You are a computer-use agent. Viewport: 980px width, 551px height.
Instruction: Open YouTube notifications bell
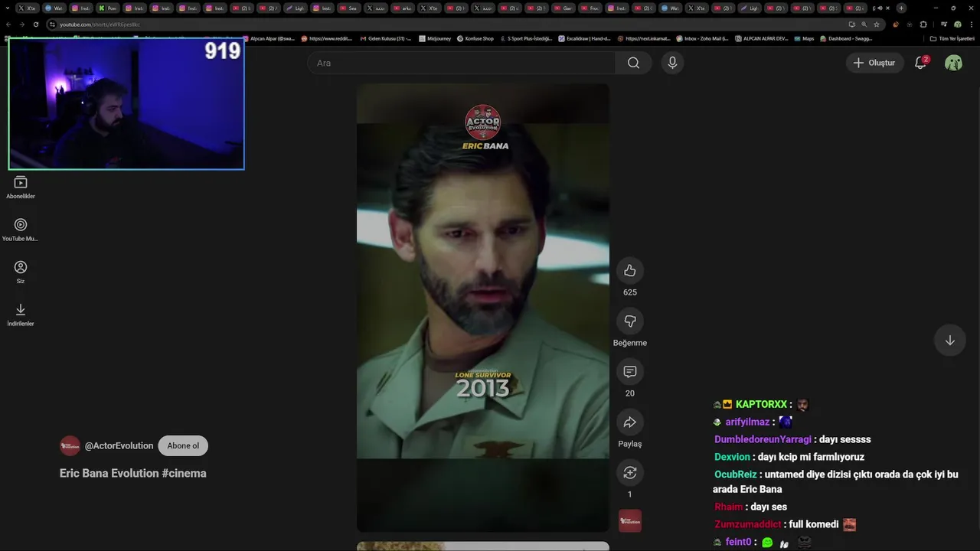click(921, 63)
